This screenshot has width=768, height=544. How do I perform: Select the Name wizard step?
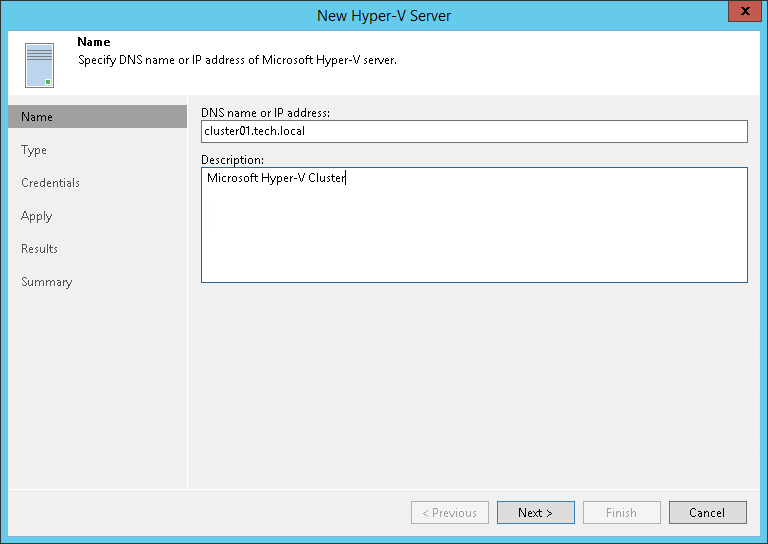(38, 117)
